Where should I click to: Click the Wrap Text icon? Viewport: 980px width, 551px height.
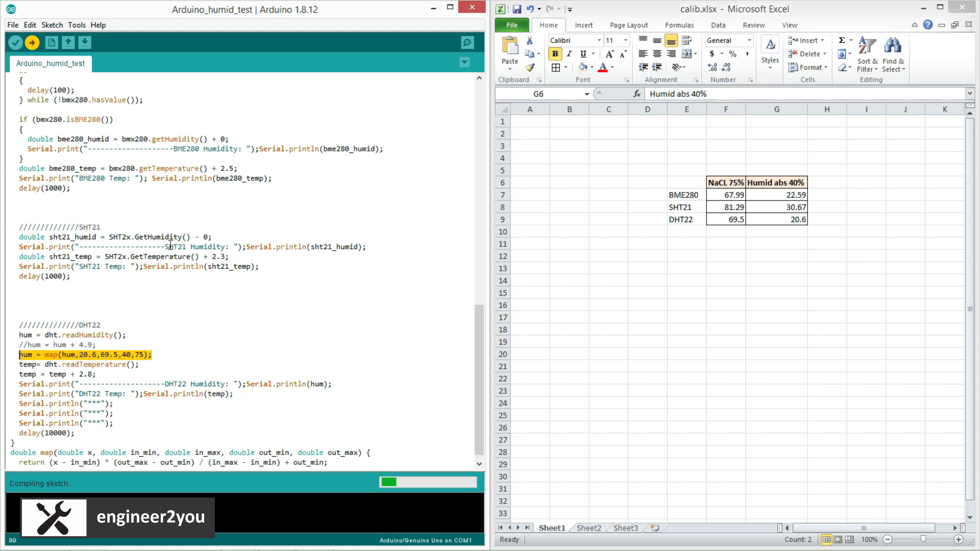687,40
